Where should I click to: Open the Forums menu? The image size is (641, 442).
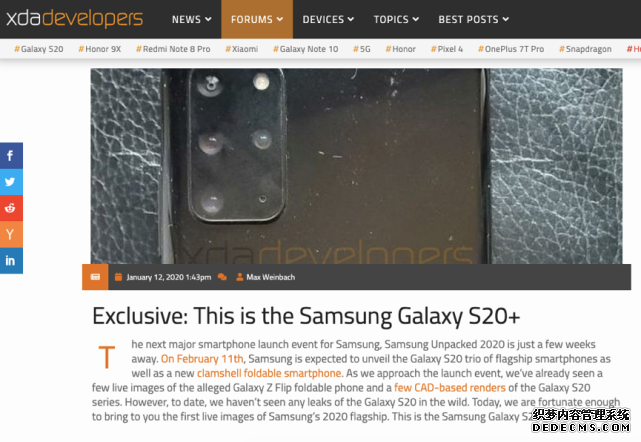(257, 19)
